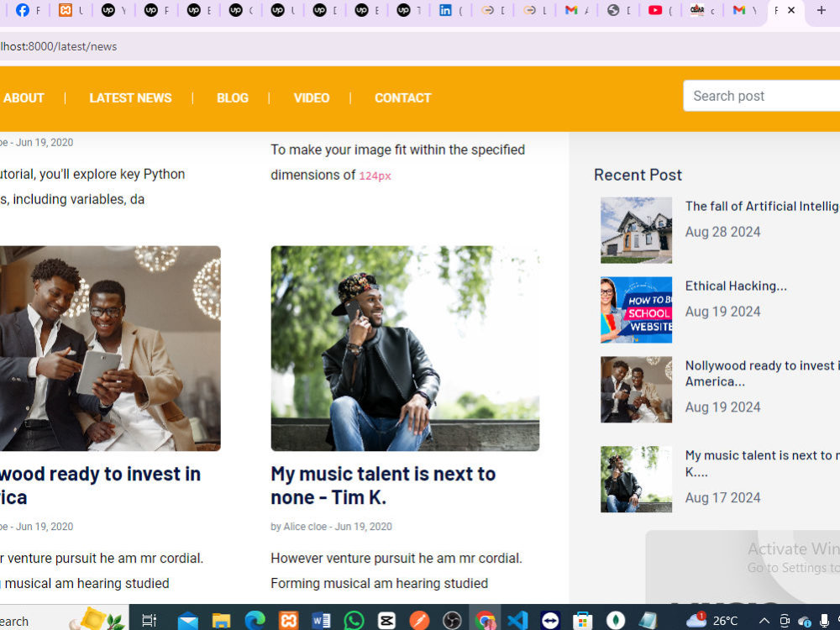The height and width of the screenshot is (630, 840).
Task: Click the two men with tablet image
Action: pos(110,349)
